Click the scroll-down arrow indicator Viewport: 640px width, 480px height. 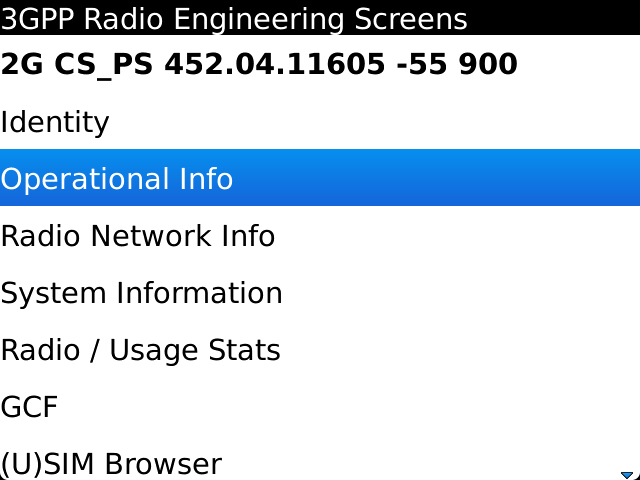click(x=627, y=474)
